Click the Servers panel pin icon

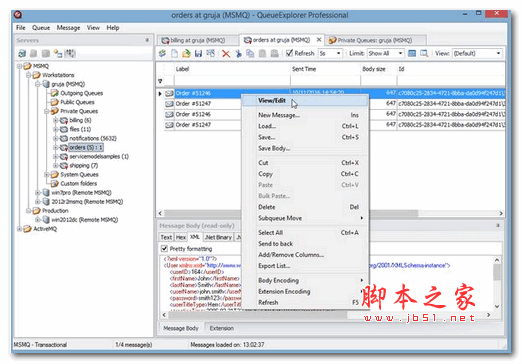tap(147, 40)
